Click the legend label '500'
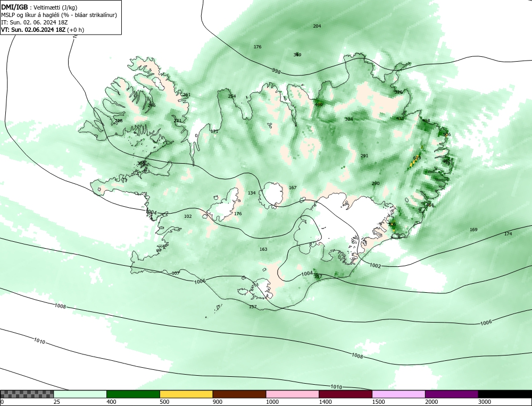Image resolution: width=532 pixels, height=406 pixels. 164,402
